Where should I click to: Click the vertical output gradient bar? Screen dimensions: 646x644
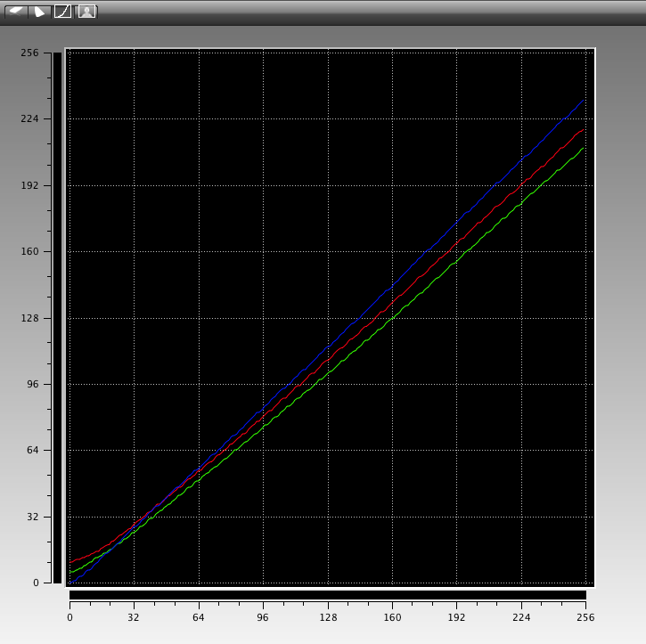tap(57, 317)
